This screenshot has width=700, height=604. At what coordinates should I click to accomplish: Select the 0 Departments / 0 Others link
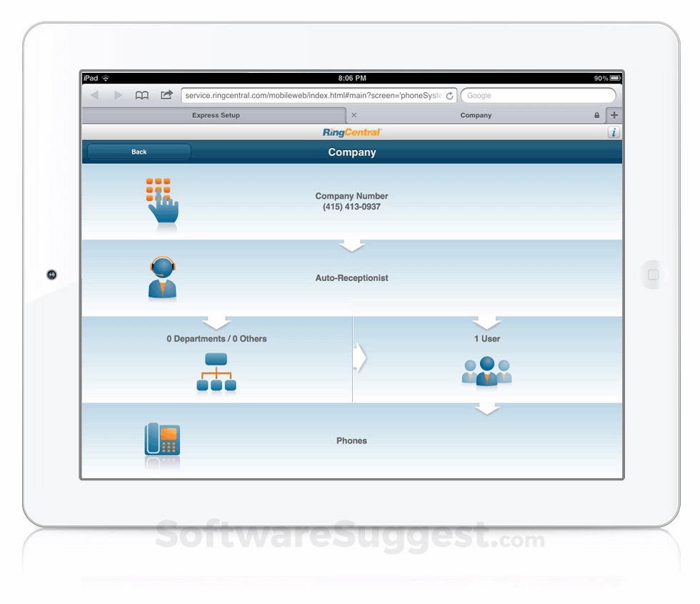point(216,338)
